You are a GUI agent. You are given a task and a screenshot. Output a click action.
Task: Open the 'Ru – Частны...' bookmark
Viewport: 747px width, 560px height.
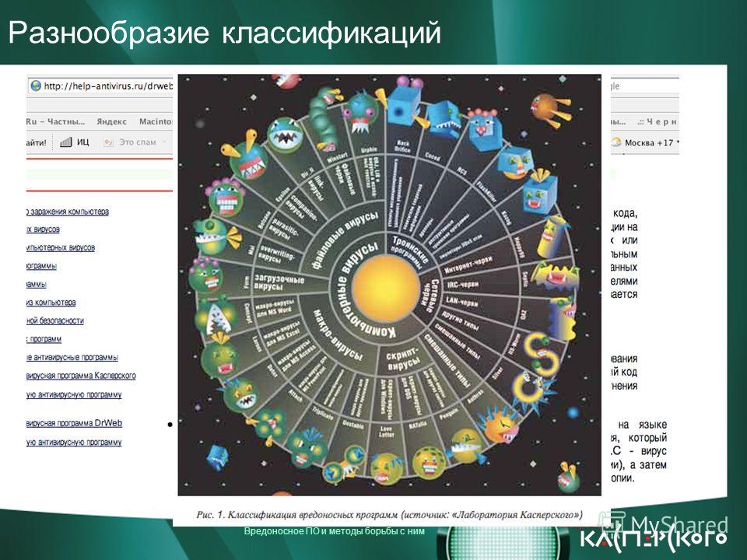click(x=56, y=121)
